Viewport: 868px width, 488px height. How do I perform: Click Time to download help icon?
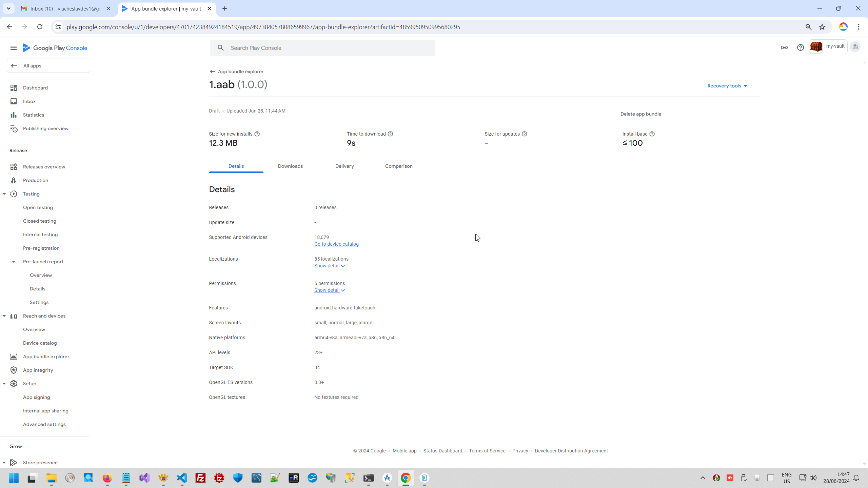pos(390,134)
